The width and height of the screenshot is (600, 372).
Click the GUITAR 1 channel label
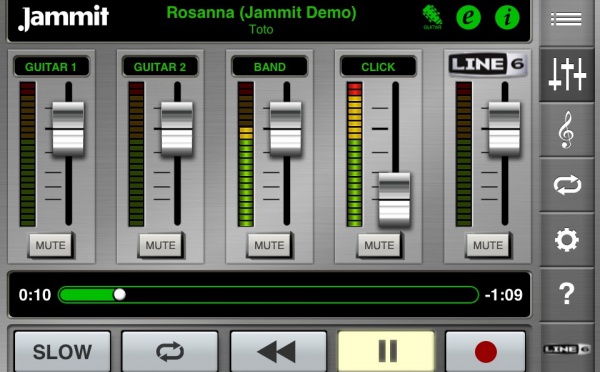[x=51, y=67]
